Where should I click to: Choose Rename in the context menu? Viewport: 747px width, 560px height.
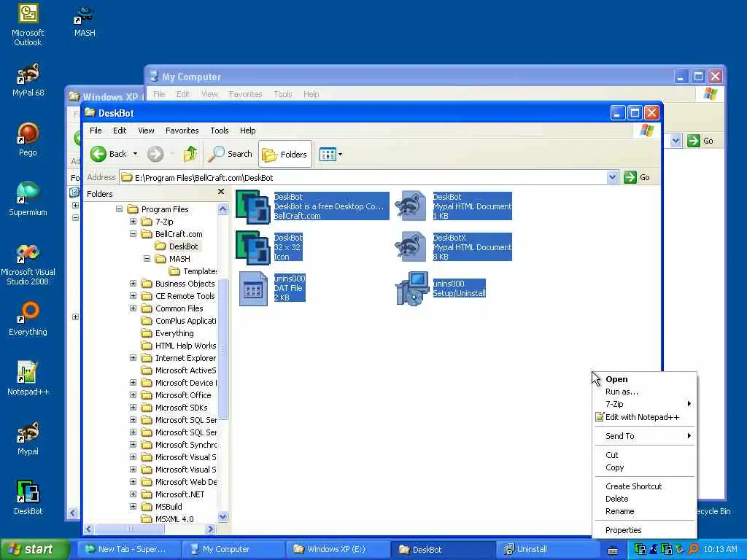[644, 511]
